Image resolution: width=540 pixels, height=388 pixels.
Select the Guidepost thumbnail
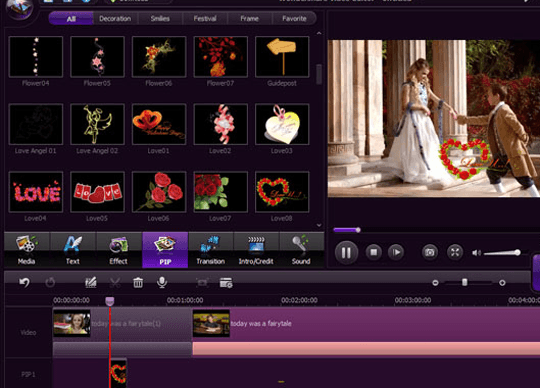click(x=282, y=57)
